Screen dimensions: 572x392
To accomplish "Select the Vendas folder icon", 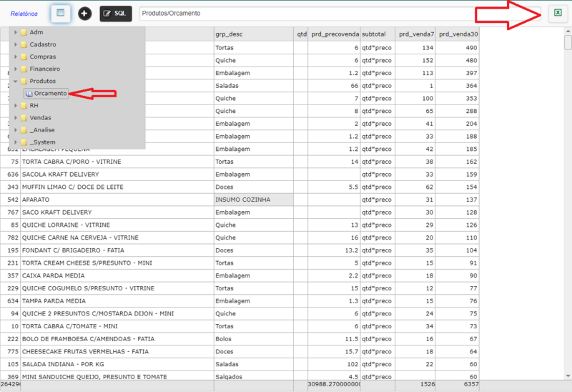I will coord(24,117).
